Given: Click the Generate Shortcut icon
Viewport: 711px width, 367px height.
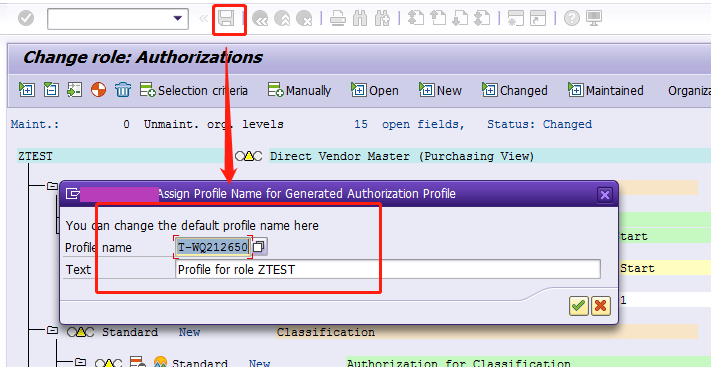Looking at the screenshot, I should [x=538, y=19].
